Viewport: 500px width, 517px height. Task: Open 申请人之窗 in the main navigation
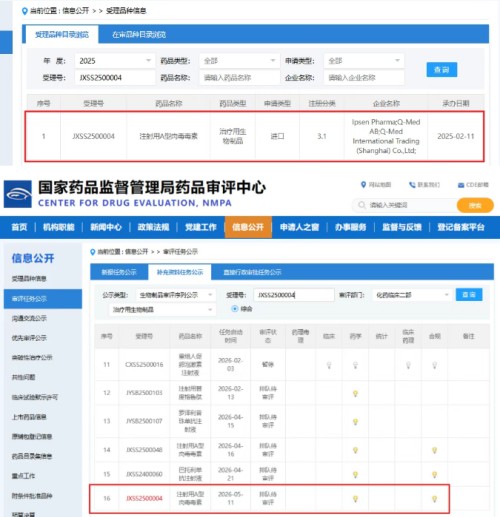click(299, 227)
